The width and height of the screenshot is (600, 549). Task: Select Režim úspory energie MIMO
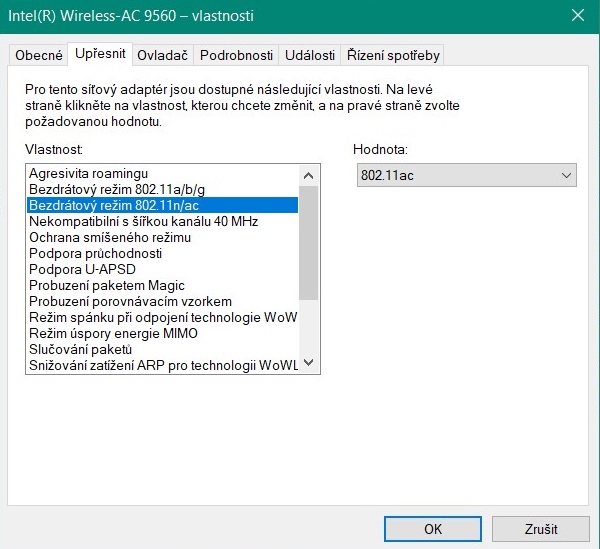click(x=113, y=333)
